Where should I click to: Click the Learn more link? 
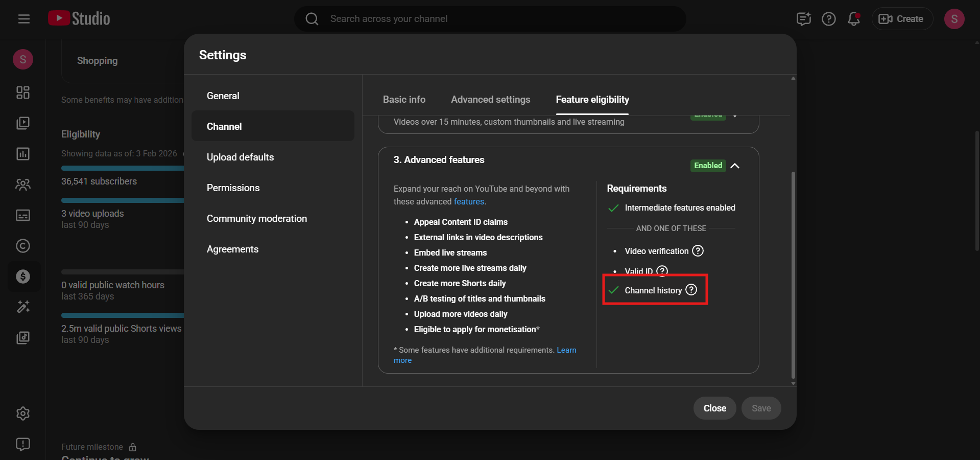point(566,350)
